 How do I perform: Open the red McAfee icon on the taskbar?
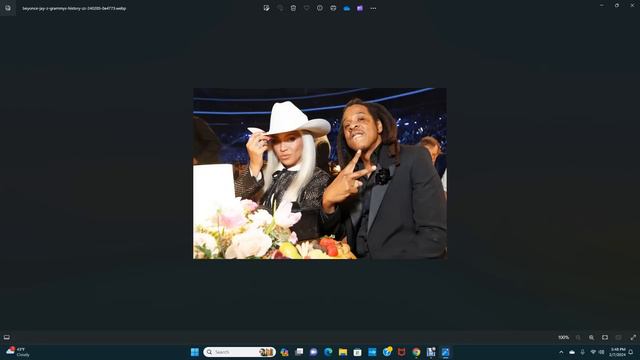click(x=402, y=352)
